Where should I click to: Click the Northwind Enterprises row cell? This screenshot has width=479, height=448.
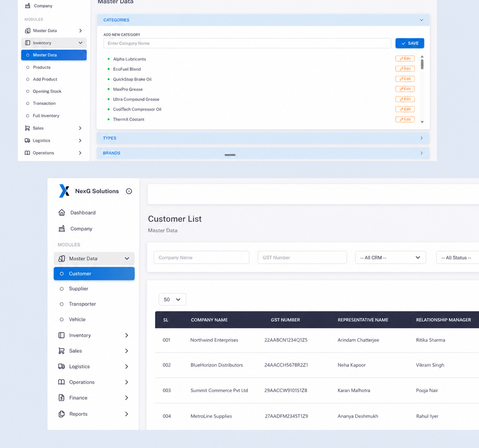coord(214,340)
